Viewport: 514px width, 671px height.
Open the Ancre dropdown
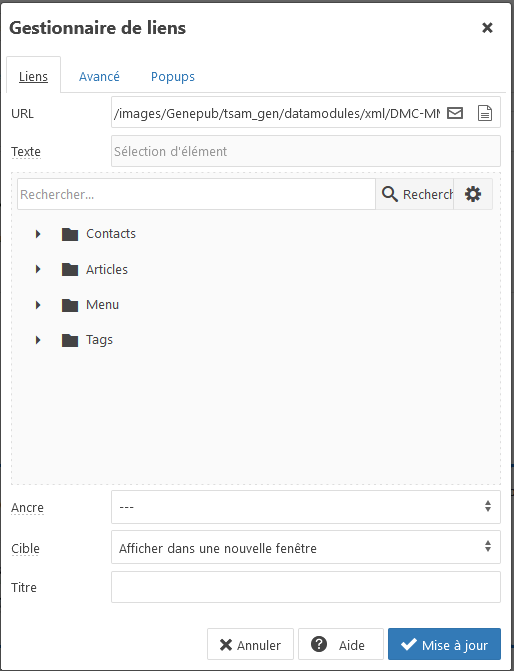point(306,507)
